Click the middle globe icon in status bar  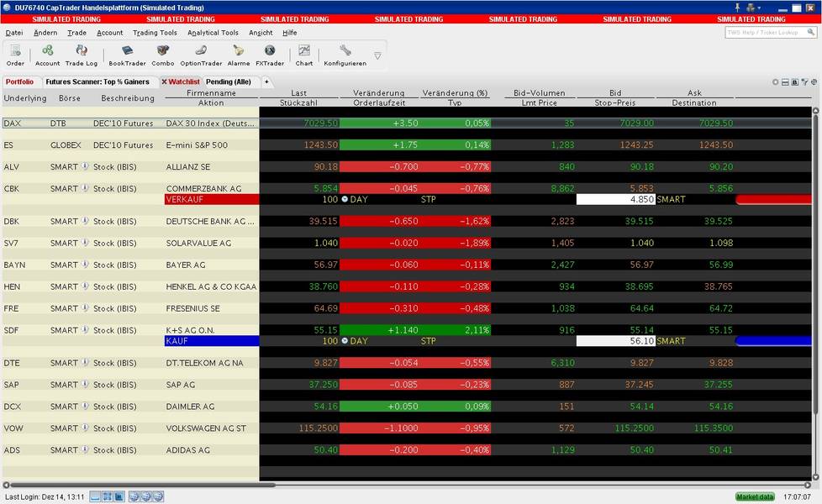(145, 496)
